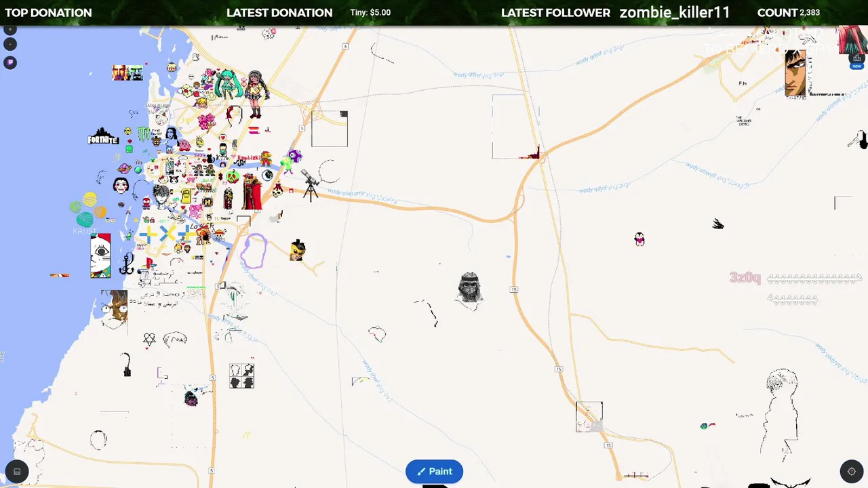
Task: Click the colorful planets cluster art
Action: [88, 209]
